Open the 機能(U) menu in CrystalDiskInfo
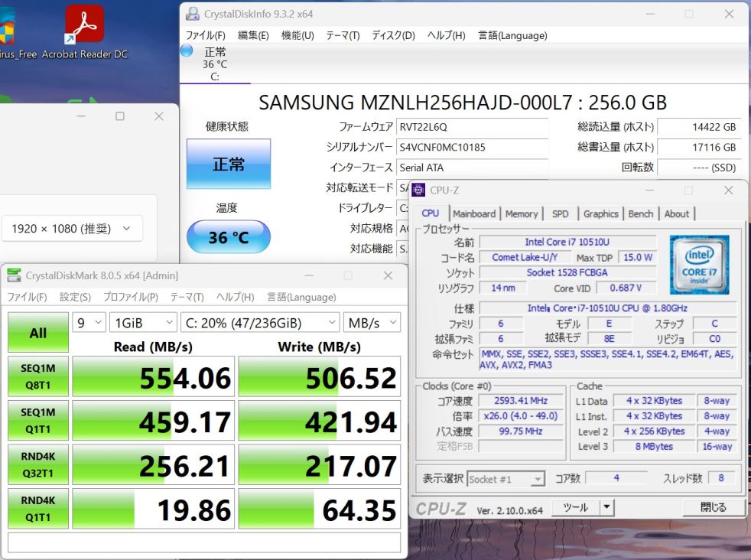 (297, 35)
